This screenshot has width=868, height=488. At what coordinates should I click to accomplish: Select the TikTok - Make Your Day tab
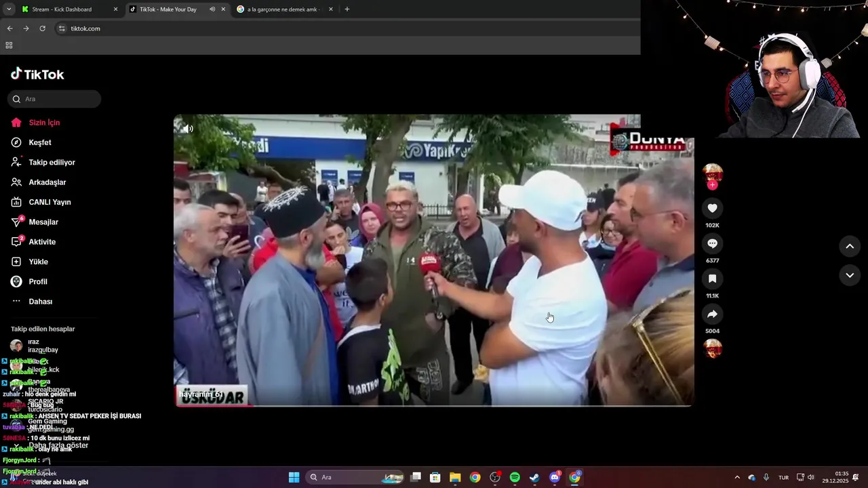[x=170, y=9]
